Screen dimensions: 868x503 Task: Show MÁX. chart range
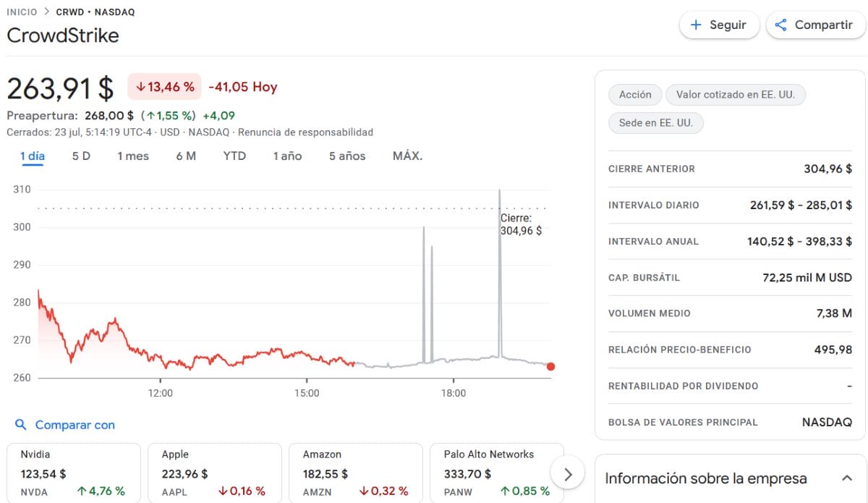407,156
